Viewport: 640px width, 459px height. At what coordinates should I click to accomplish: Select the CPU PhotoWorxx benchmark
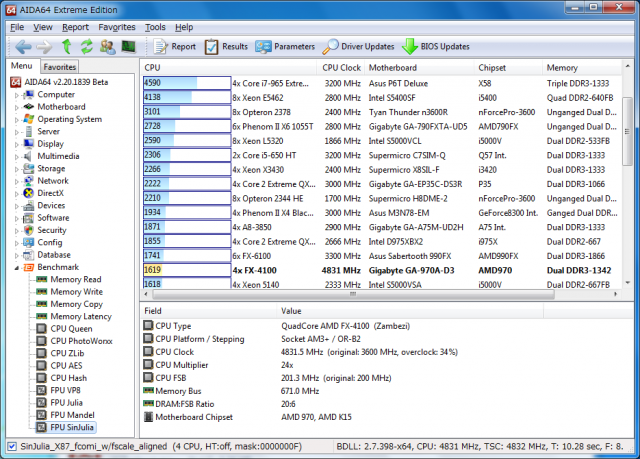point(82,341)
